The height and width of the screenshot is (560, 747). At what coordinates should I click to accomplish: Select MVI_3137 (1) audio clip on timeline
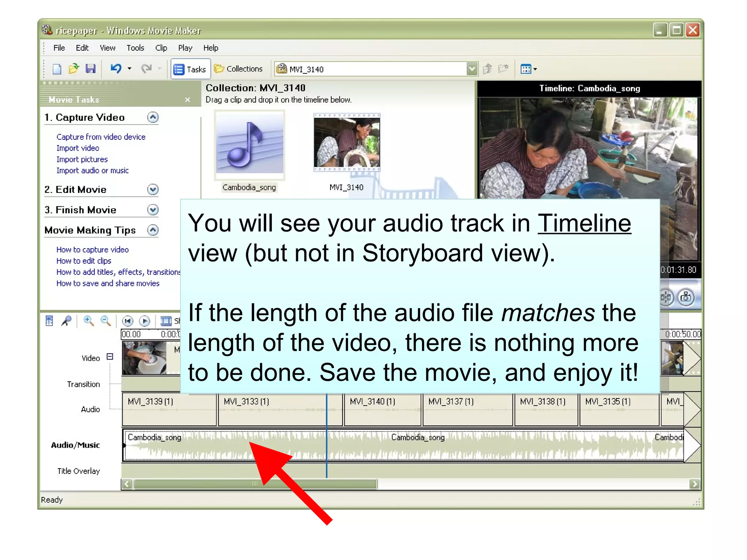pos(468,409)
